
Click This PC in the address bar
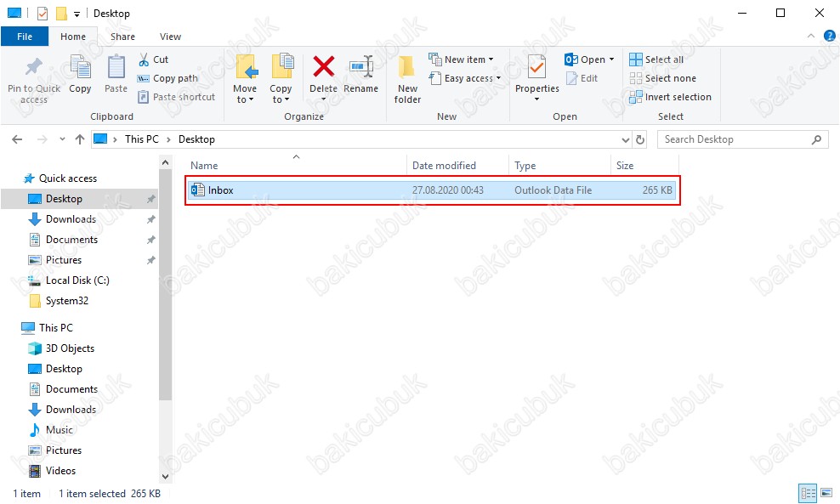point(141,139)
